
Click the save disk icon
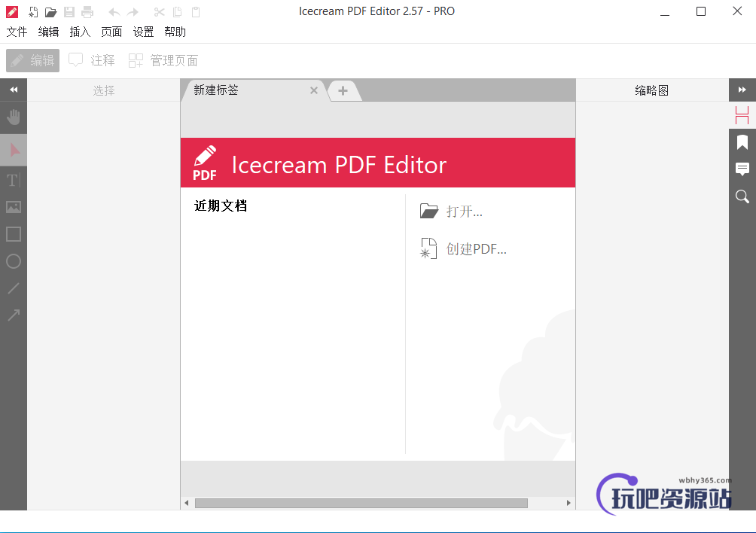point(69,12)
